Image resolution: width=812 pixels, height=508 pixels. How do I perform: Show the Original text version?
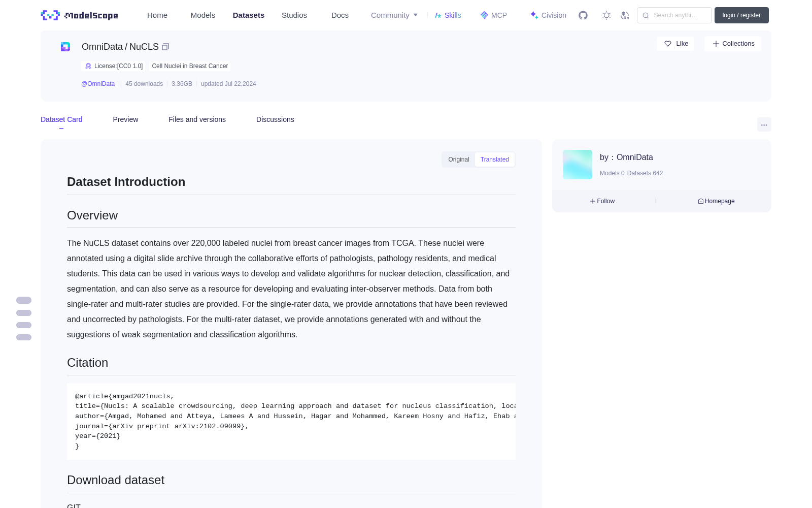click(459, 160)
